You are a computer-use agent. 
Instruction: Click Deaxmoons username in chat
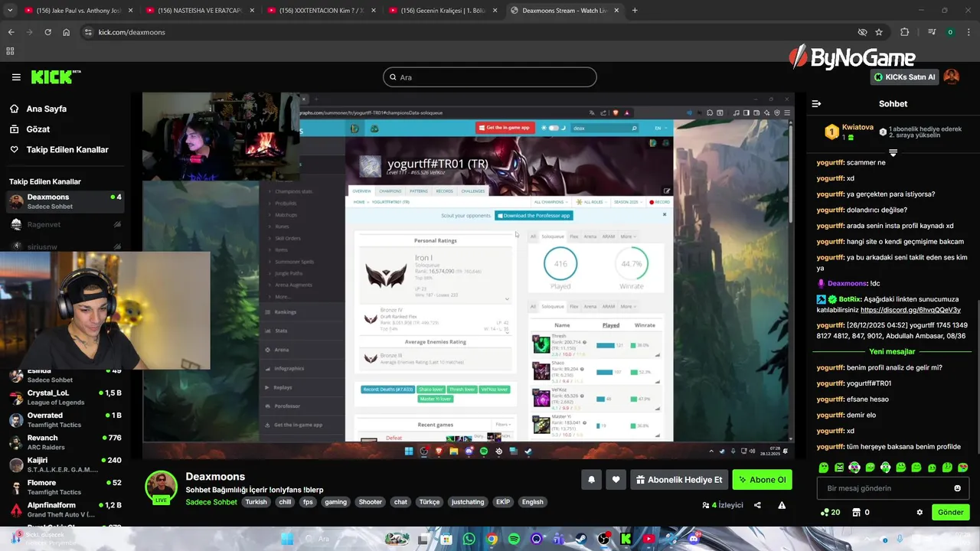(x=847, y=283)
